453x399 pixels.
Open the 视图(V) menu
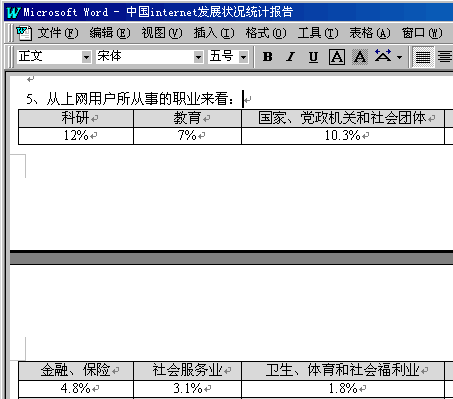click(x=162, y=33)
